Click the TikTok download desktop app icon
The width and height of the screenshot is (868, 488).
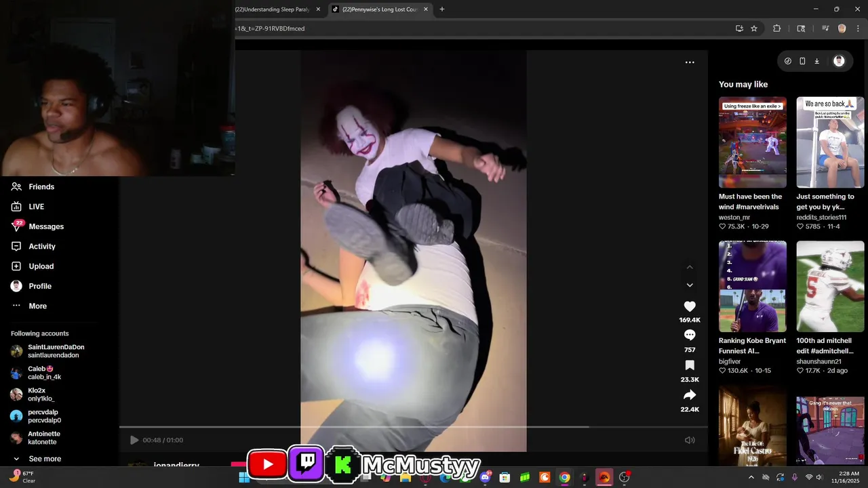tap(817, 61)
